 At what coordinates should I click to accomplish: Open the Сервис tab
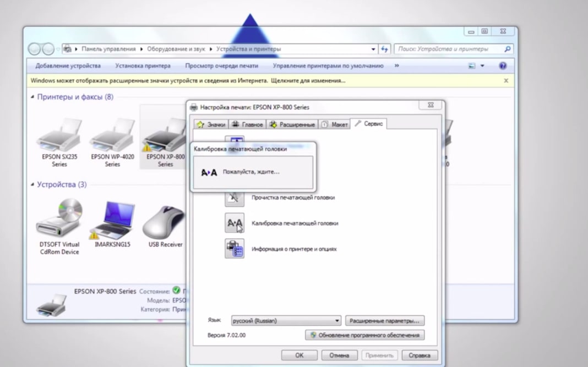(369, 124)
